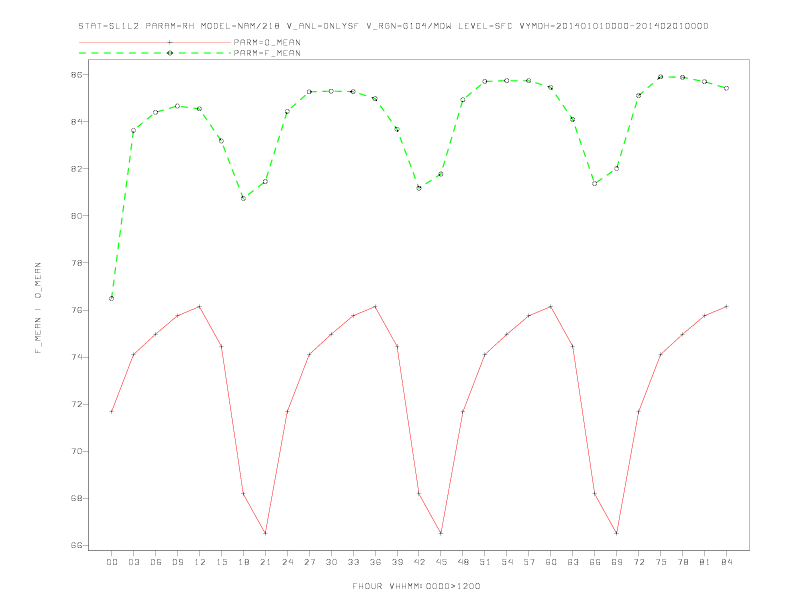Click the green dashed line sample in legend
Image resolution: width=792 pixels, height=612 pixels.
(x=155, y=53)
